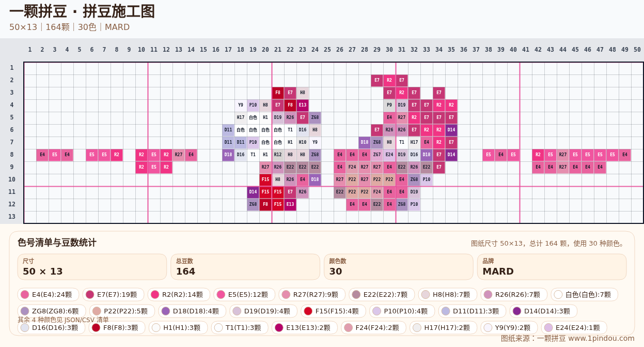This screenshot has width=644, height=347.
Task: Click the ZG8(ZG8):6颗 legend chip
Action: click(x=52, y=311)
